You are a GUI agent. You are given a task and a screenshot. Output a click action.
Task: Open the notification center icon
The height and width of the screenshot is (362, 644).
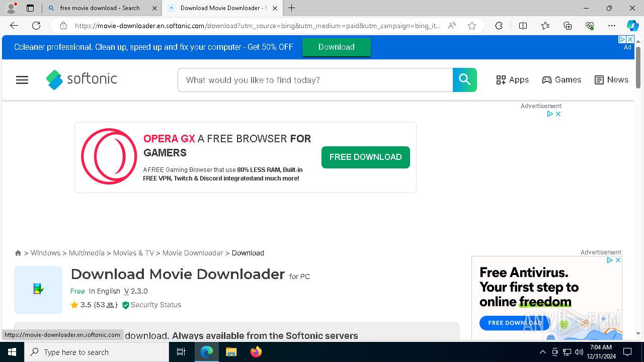pyautogui.click(x=627, y=352)
